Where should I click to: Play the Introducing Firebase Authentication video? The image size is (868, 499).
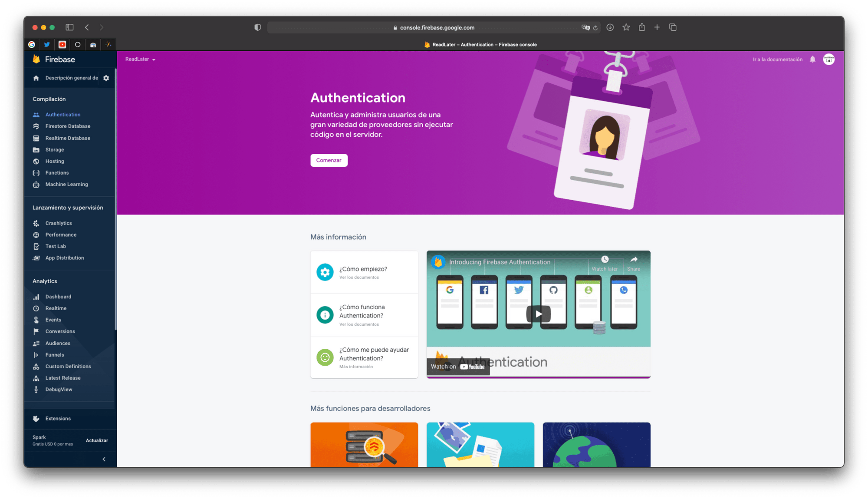pyautogui.click(x=538, y=314)
